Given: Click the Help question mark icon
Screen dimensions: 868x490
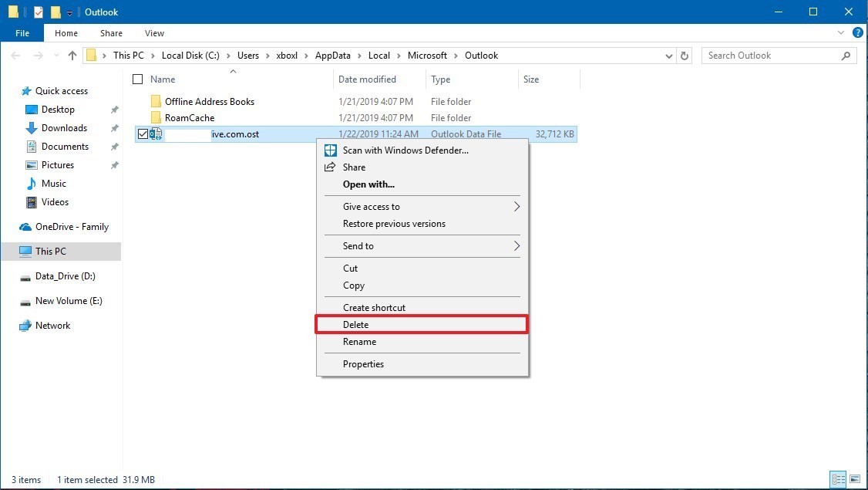Looking at the screenshot, I should tap(856, 33).
